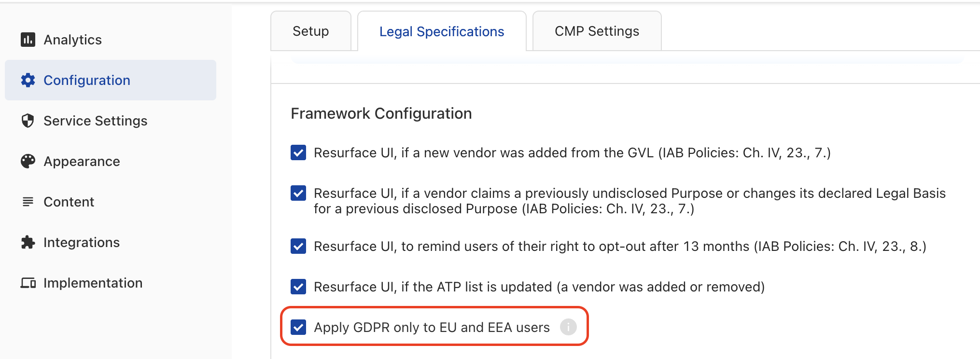Uncheck Apply GDPR only to EU users

pos(298,327)
